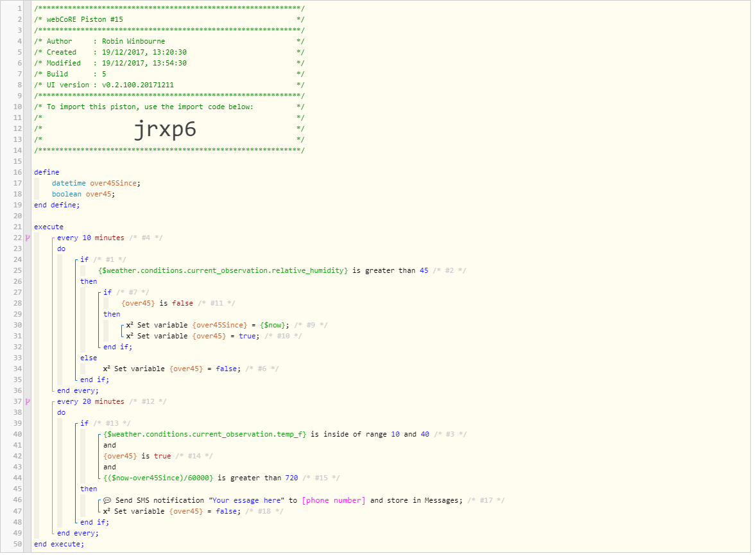The image size is (756, 558).
Task: Click the value '720' on line 44
Action: (x=292, y=478)
